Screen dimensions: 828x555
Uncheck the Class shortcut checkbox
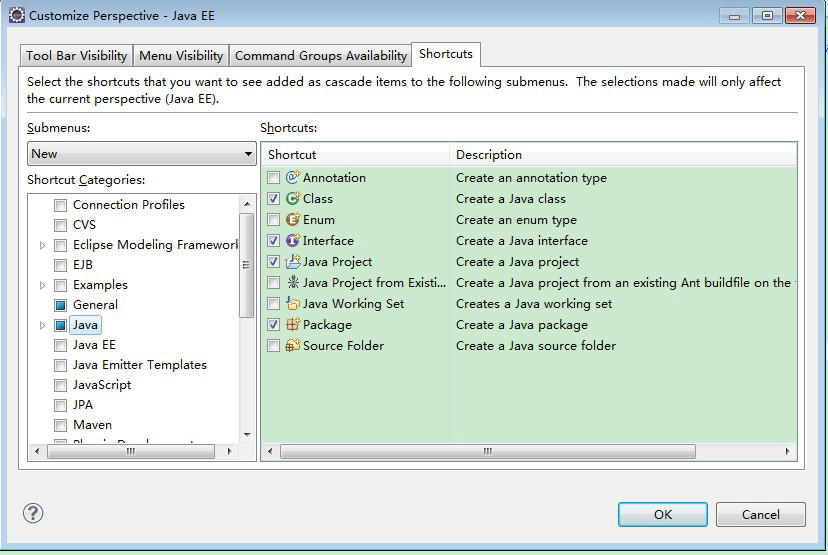274,199
